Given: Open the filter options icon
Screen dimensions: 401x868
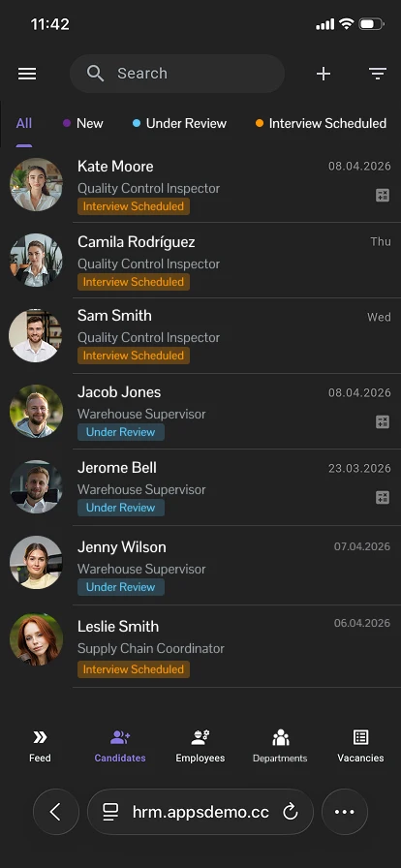Looking at the screenshot, I should click(378, 74).
